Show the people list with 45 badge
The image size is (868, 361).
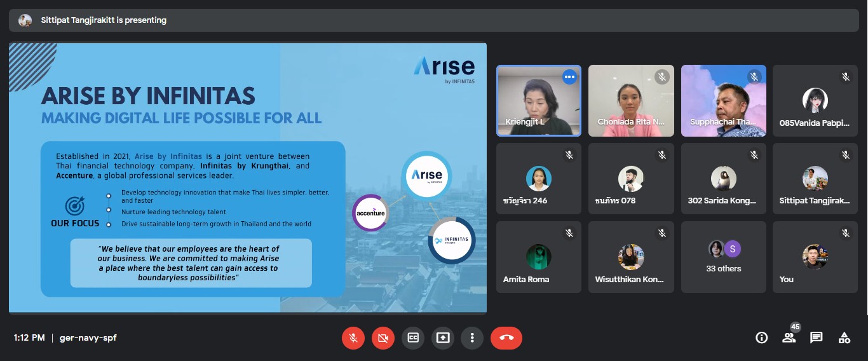pos(789,337)
